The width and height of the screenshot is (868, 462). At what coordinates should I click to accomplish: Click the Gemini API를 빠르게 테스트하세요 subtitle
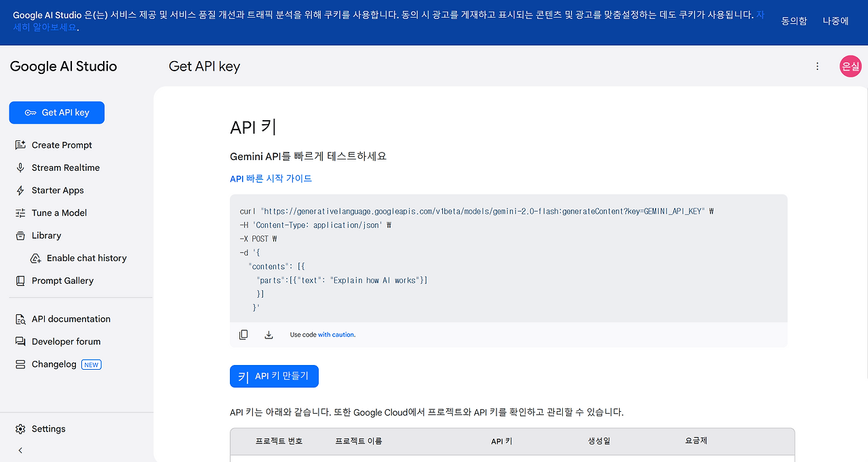coord(309,156)
